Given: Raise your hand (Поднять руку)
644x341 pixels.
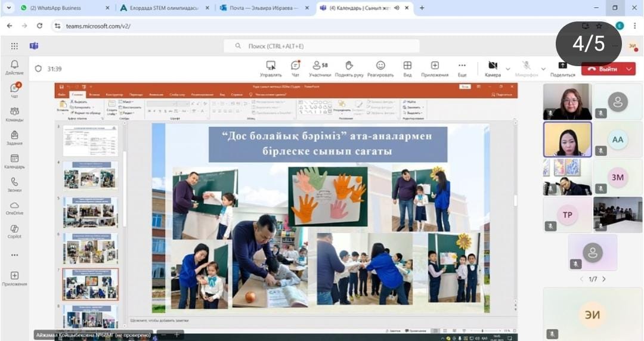Looking at the screenshot, I should (349, 68).
